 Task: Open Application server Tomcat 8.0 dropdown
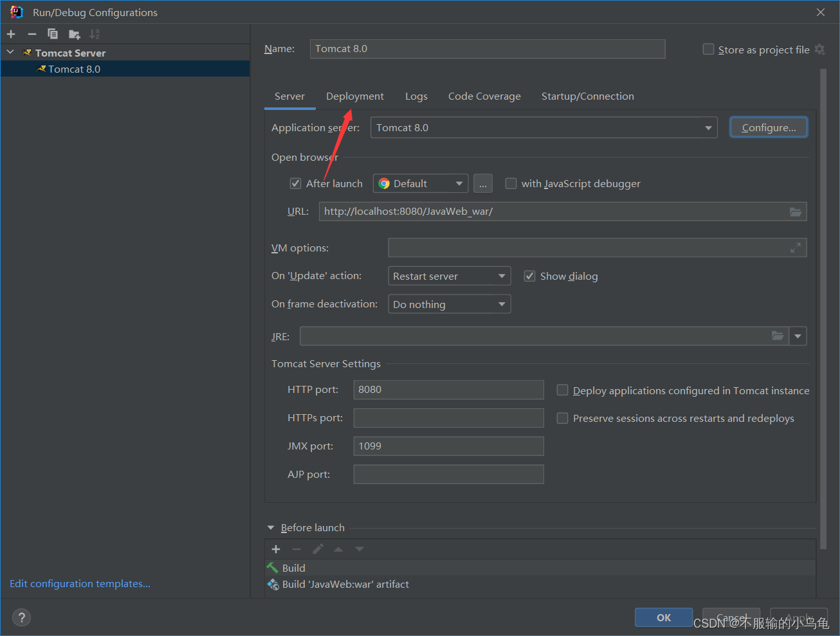(544, 128)
